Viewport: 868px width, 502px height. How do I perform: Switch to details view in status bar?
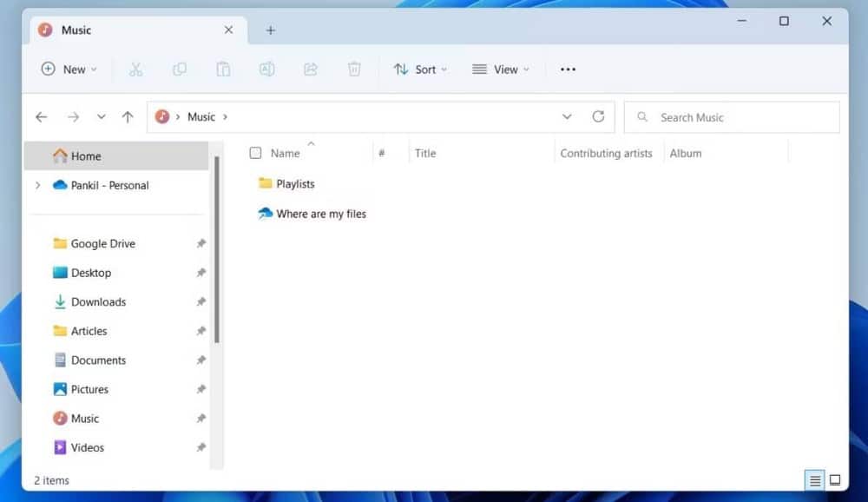[x=814, y=479]
